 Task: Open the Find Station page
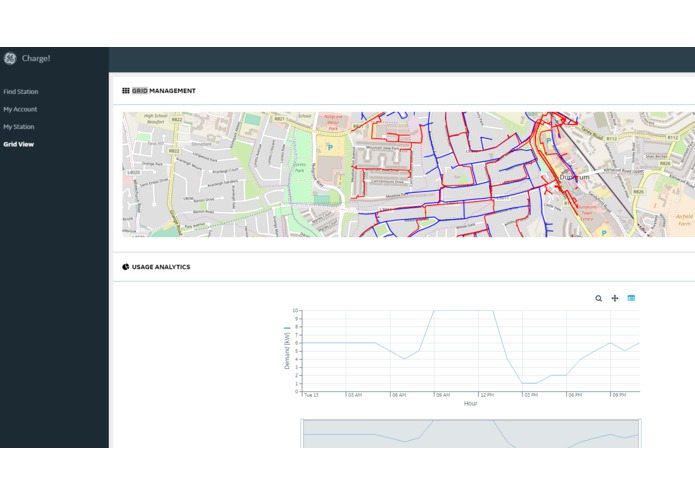(x=21, y=92)
